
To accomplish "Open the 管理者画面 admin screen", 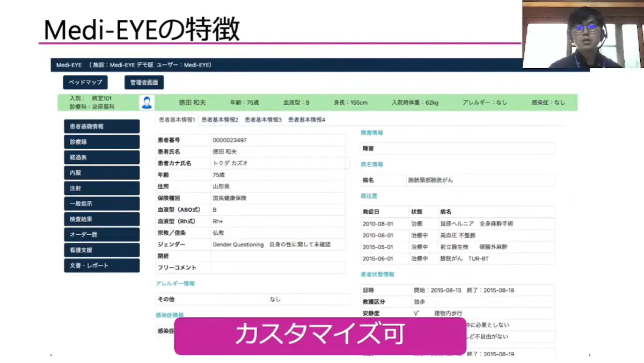I will click(144, 82).
